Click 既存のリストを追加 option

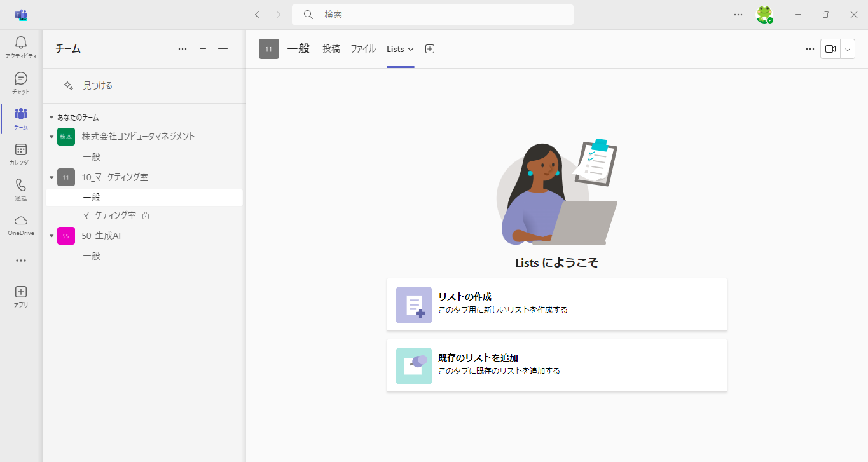(x=556, y=365)
